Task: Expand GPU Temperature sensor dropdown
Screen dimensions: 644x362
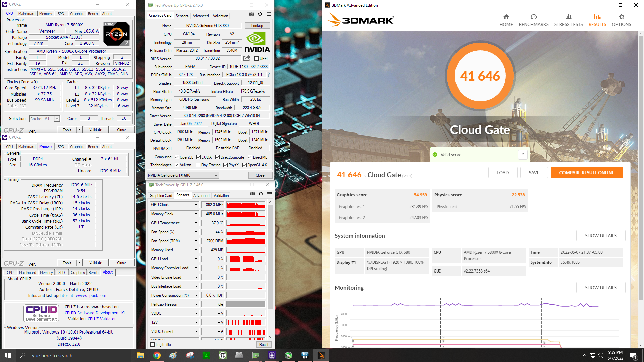Action: coord(196,223)
